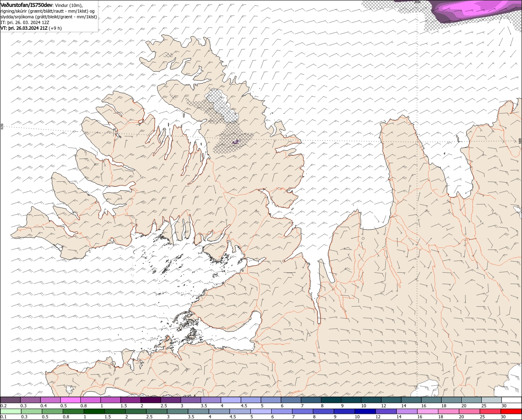The width and height of the screenshot is (522, 420).
Task: Pick the bright pink snow swatch starting at 0.5
Action: 70,400
